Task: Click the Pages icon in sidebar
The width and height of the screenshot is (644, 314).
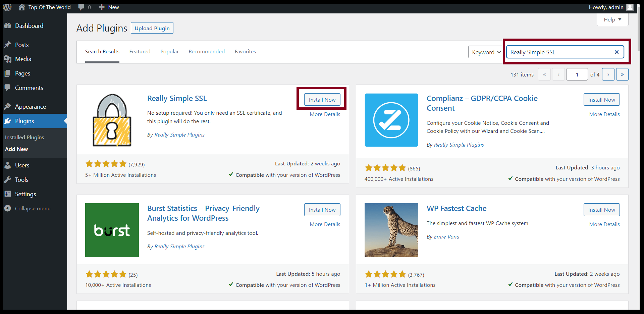Action: pyautogui.click(x=8, y=73)
